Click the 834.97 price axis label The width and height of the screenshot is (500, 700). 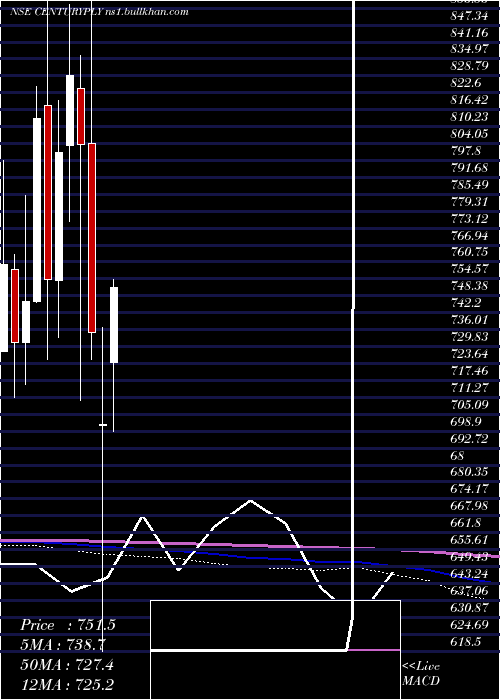pyautogui.click(x=469, y=50)
